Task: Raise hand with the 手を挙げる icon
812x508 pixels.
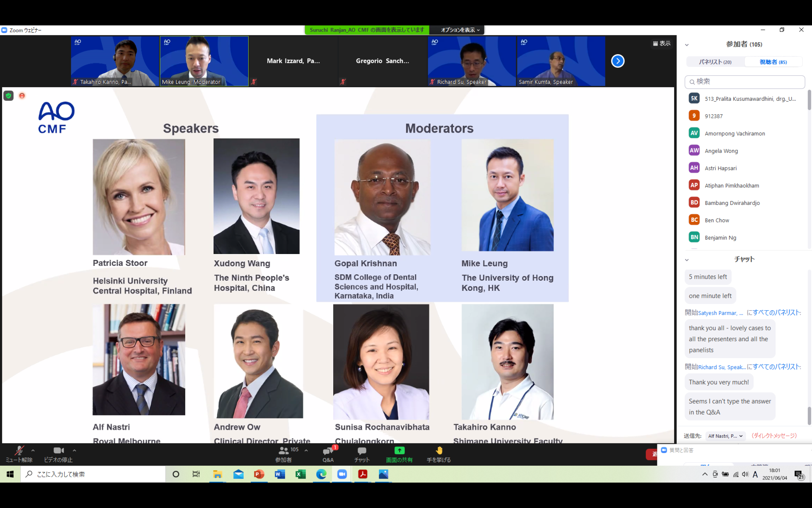Action: (439, 450)
